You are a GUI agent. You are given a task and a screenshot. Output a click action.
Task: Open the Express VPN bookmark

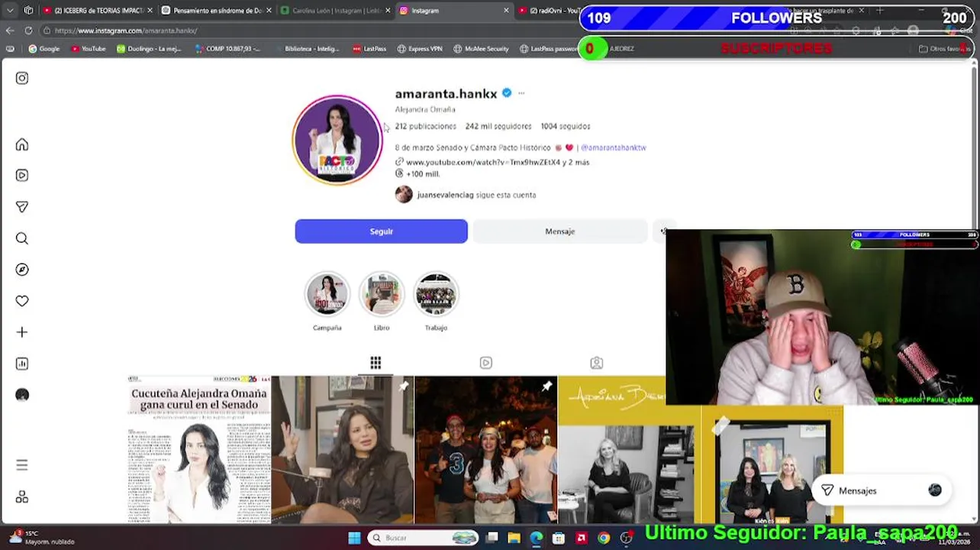click(x=420, y=49)
